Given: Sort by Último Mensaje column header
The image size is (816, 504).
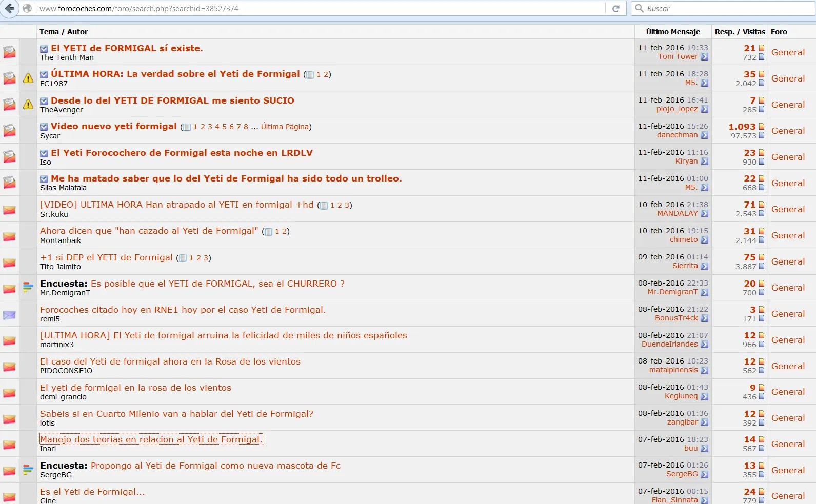Looking at the screenshot, I should click(673, 32).
